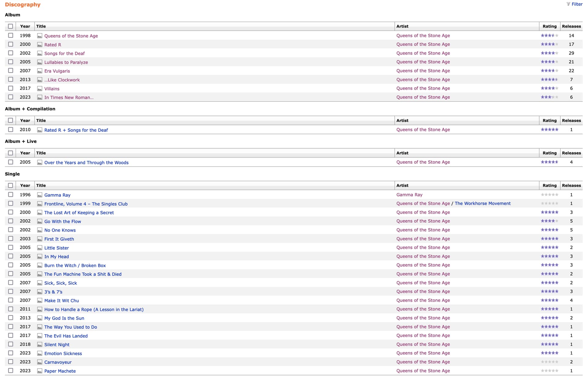The width and height of the screenshot is (588, 379).
Task: Click cover art icon beside Lullabies to Paralyze
Action: 40,62
